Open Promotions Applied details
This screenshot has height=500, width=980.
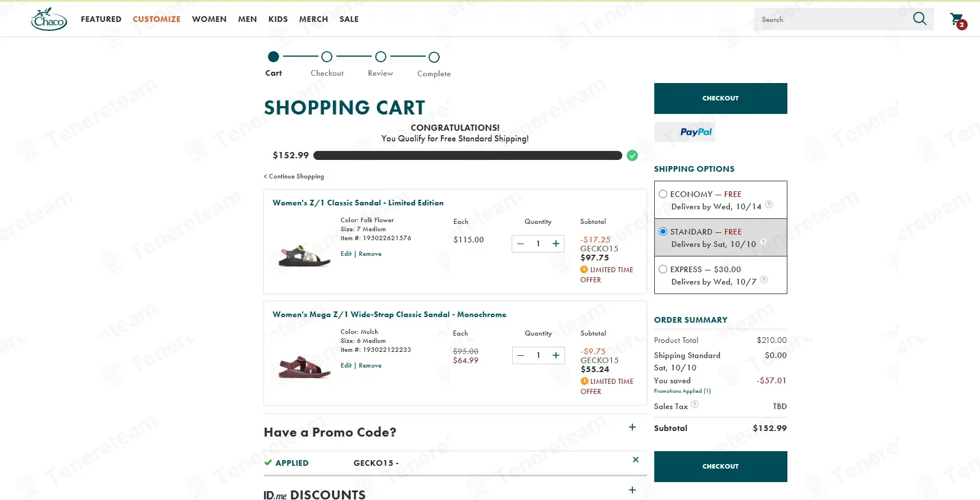pos(682,391)
